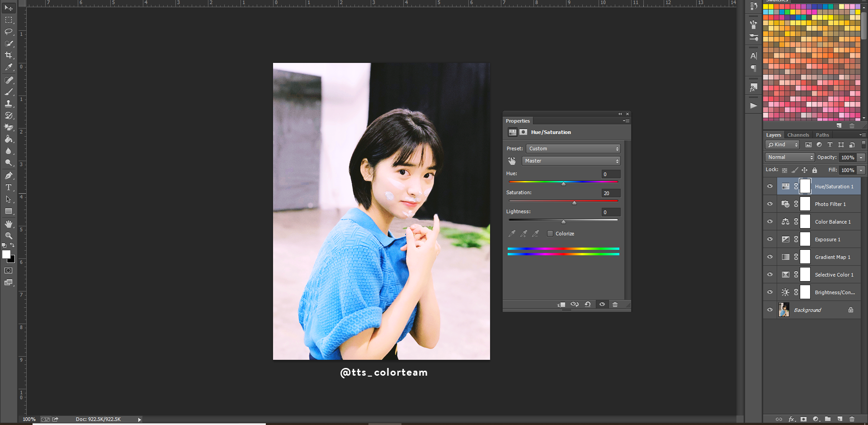Switch to the Channels tab

(x=798, y=135)
